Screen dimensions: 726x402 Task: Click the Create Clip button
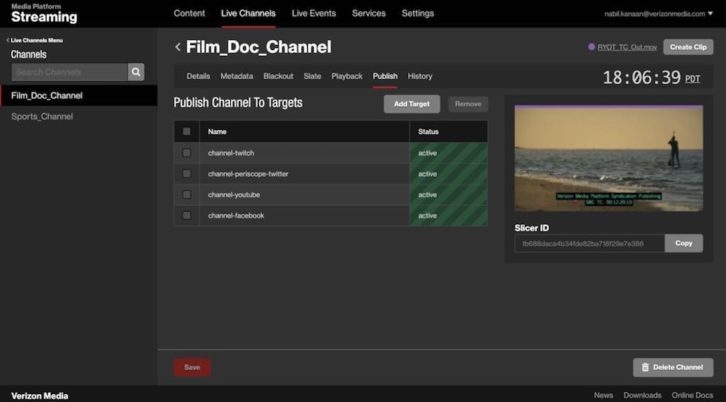688,47
